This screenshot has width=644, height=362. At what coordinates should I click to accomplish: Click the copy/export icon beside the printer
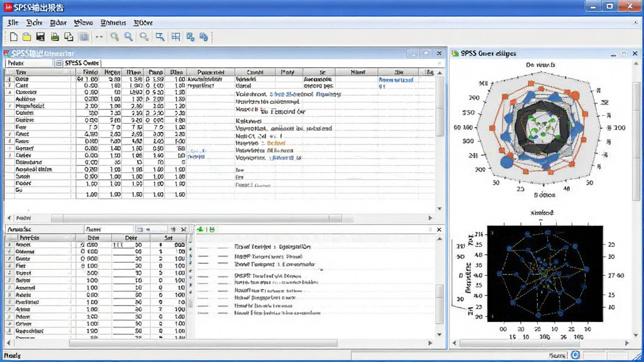tap(69, 37)
